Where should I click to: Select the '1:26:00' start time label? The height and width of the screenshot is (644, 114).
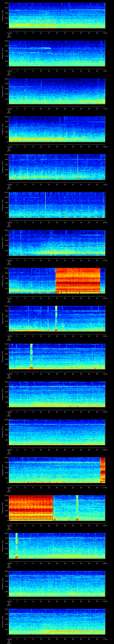9,488
